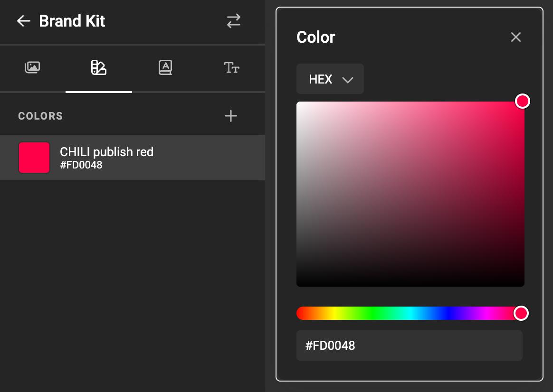Click the plus icon to add a color
553x392 pixels.
pyautogui.click(x=231, y=115)
